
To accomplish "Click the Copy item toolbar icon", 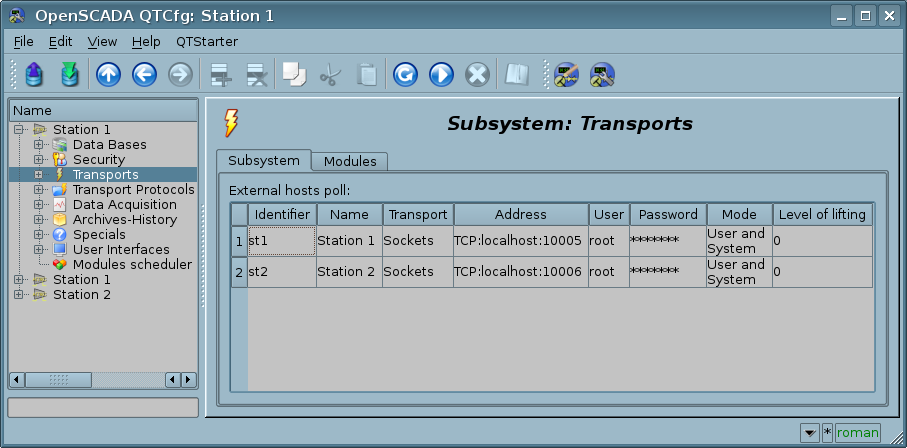I will click(x=293, y=74).
